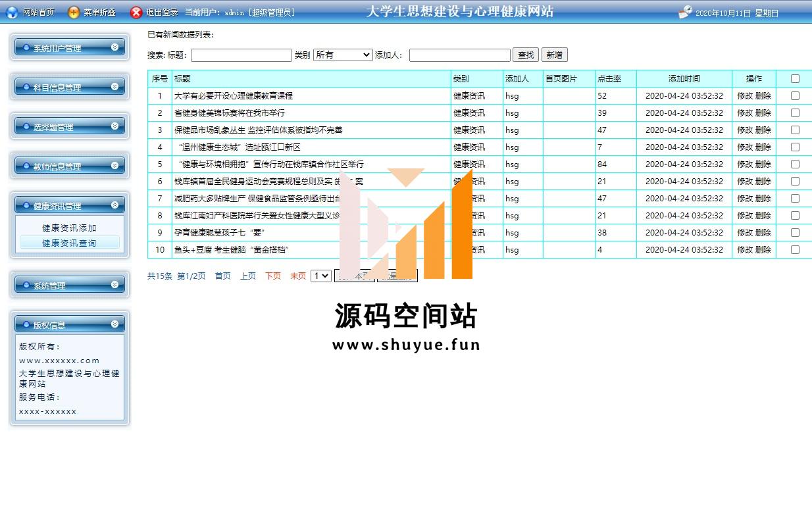
Task: Open 健康资讯添加 in the sidebar
Action: (69, 228)
